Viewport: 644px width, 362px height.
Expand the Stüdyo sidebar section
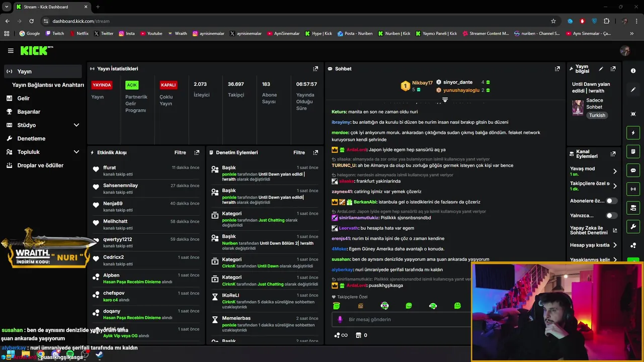coord(76,125)
